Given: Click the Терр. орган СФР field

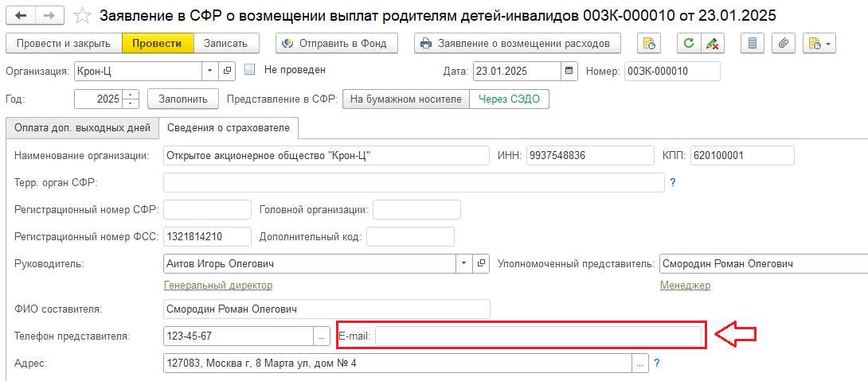Looking at the screenshot, I should [414, 182].
